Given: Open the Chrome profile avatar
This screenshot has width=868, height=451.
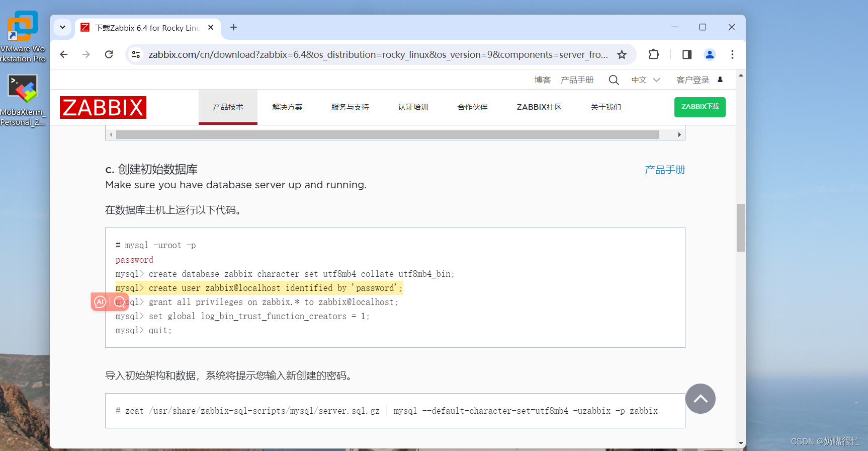Looking at the screenshot, I should pos(710,54).
